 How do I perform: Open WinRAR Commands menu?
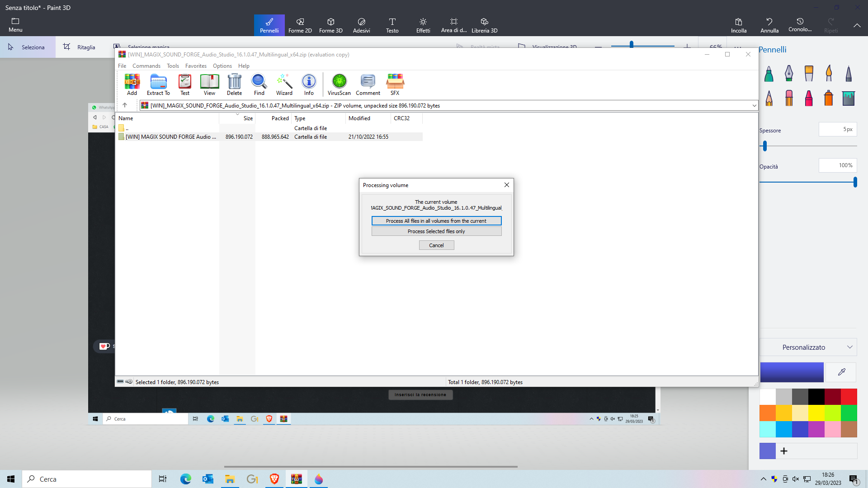(x=146, y=66)
